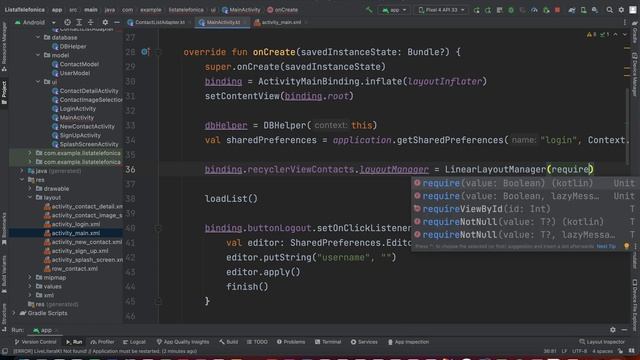Select LoginActivity in the project tree
The width and height of the screenshot is (640, 360).
(x=74, y=109)
